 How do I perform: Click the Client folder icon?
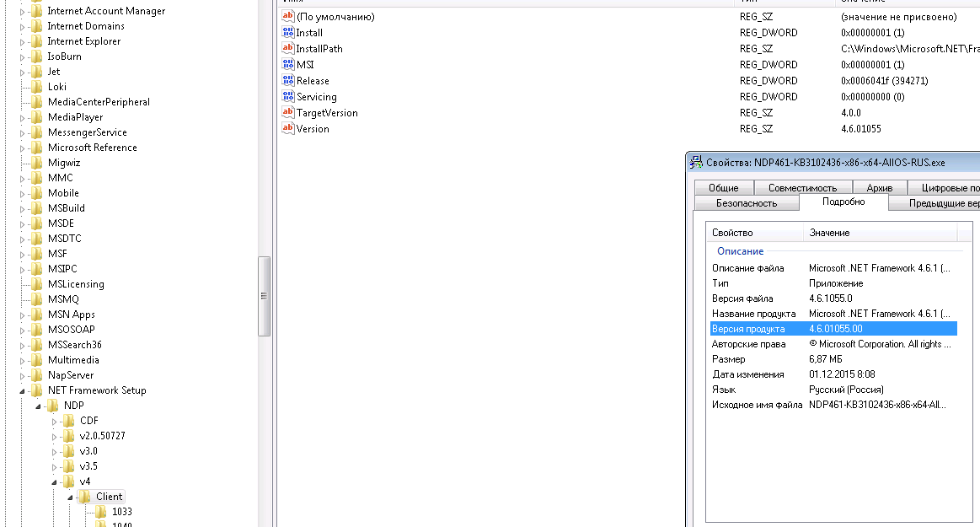pos(84,497)
